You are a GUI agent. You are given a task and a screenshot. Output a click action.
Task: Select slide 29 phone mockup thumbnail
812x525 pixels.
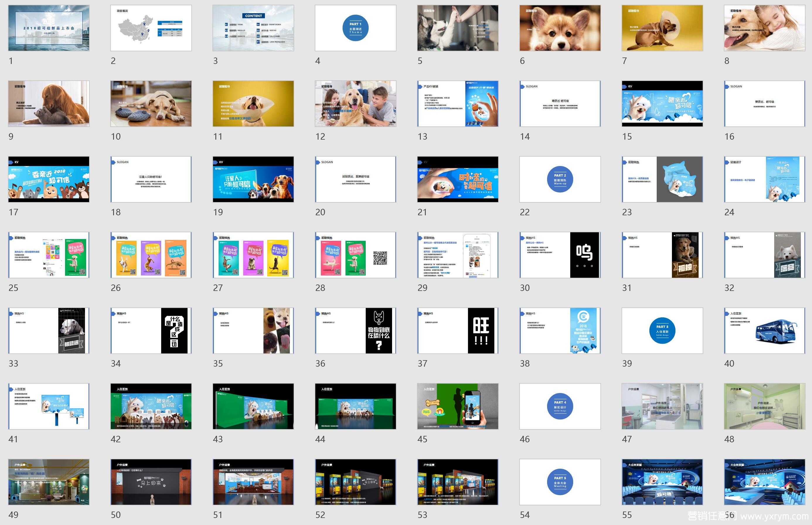(x=458, y=255)
